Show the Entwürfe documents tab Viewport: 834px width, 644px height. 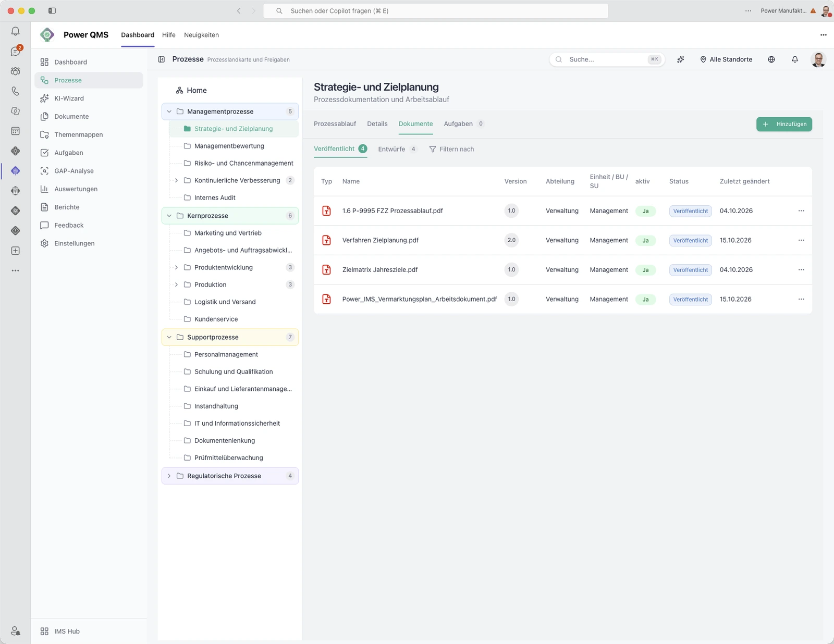click(x=397, y=149)
